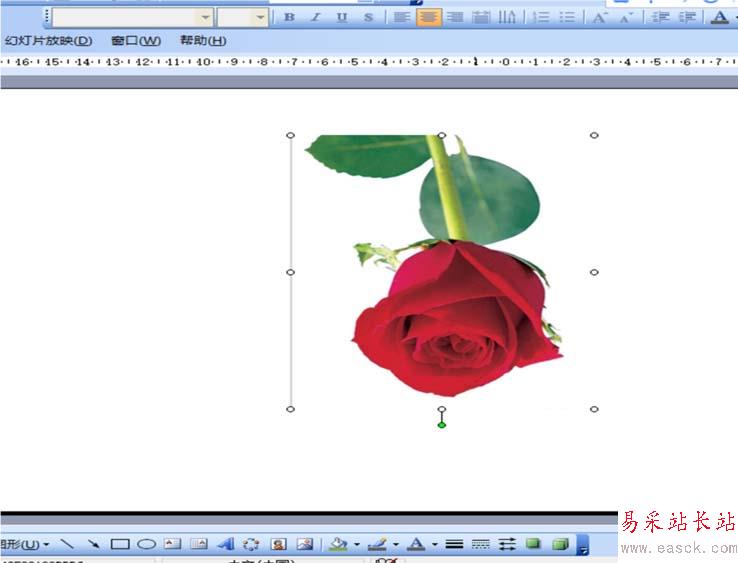
Task: Toggle text shadow (S) formatting
Action: coord(368,17)
